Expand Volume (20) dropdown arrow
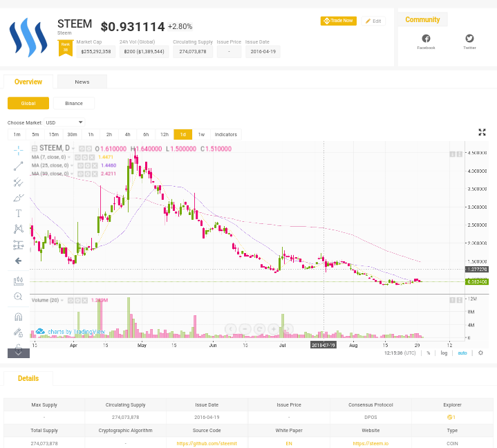The image size is (497, 448). (x=62, y=300)
